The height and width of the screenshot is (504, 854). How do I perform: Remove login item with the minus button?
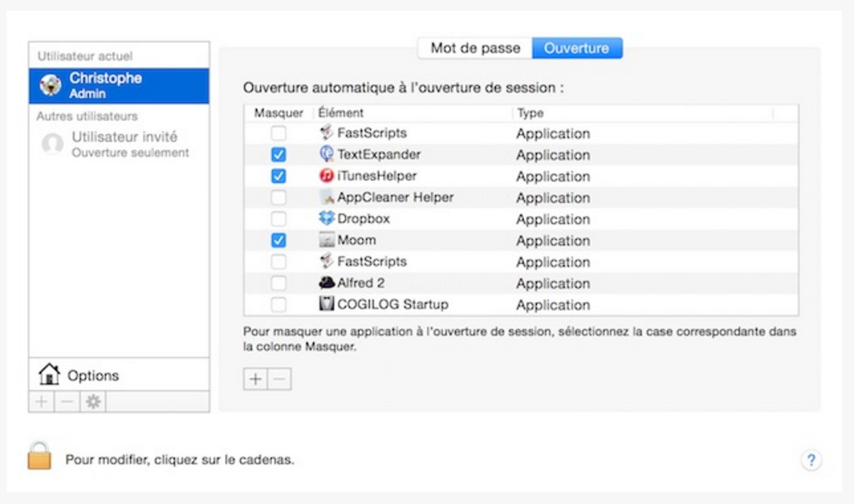pyautogui.click(x=279, y=379)
